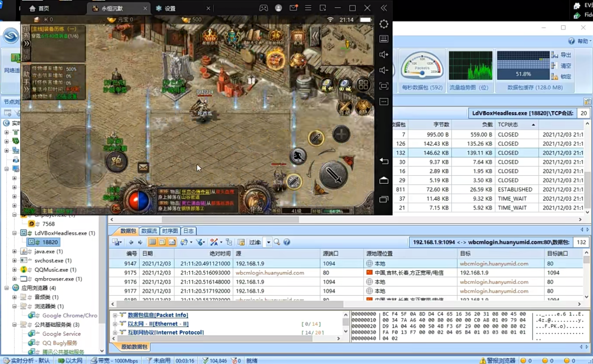
Task: Click the user account icon in emulator title bar
Action: coord(278,8)
